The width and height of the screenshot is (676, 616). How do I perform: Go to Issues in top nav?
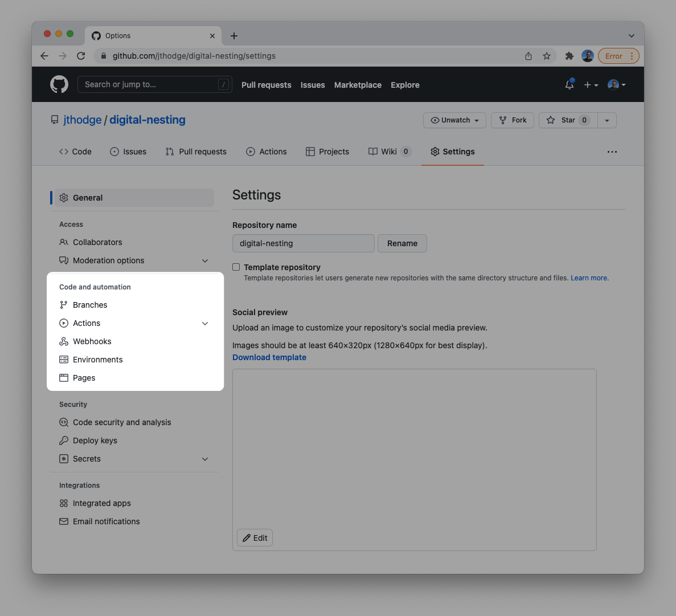point(313,85)
